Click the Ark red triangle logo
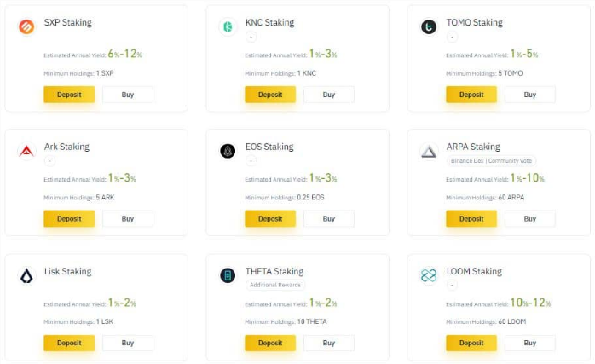Viewport: 595px width, 364px height. pos(26,151)
